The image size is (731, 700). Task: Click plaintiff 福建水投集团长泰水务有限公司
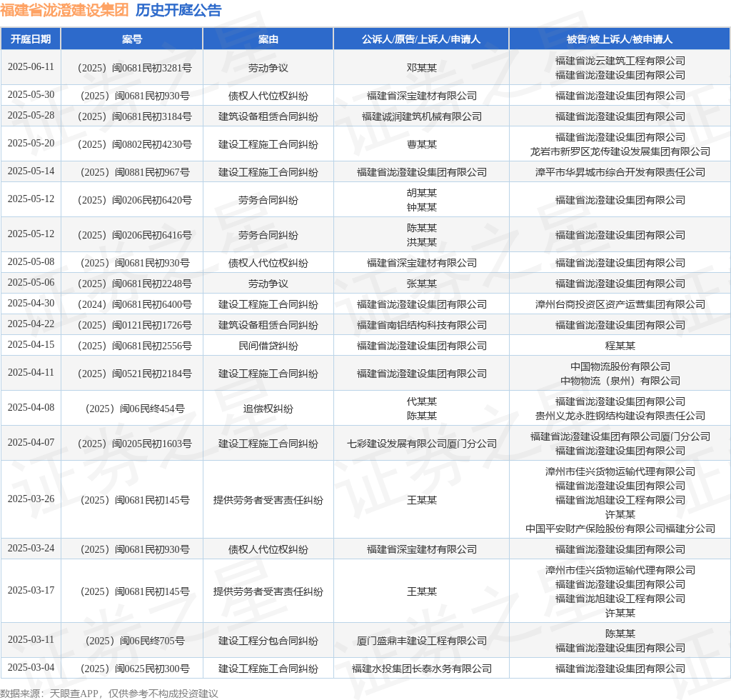click(x=421, y=669)
